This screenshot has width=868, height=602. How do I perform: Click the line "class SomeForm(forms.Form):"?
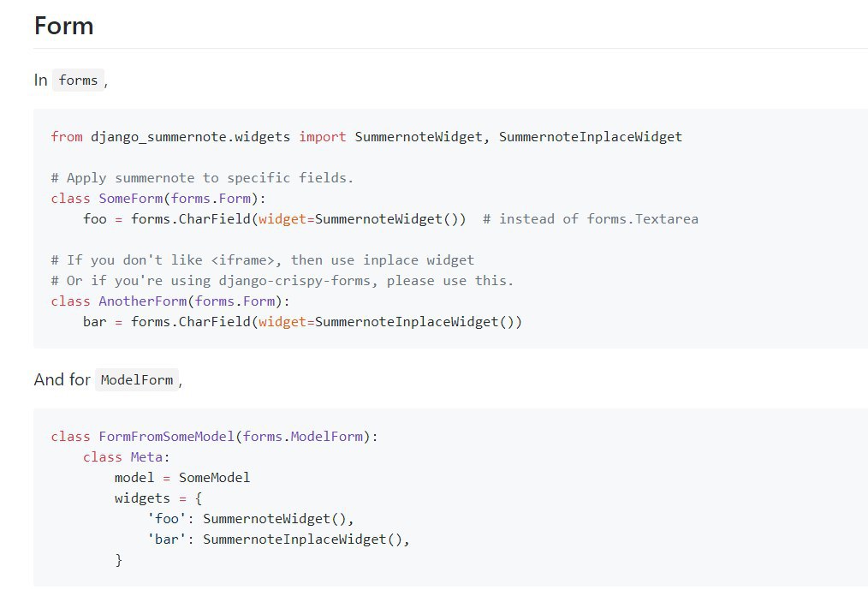tap(158, 199)
